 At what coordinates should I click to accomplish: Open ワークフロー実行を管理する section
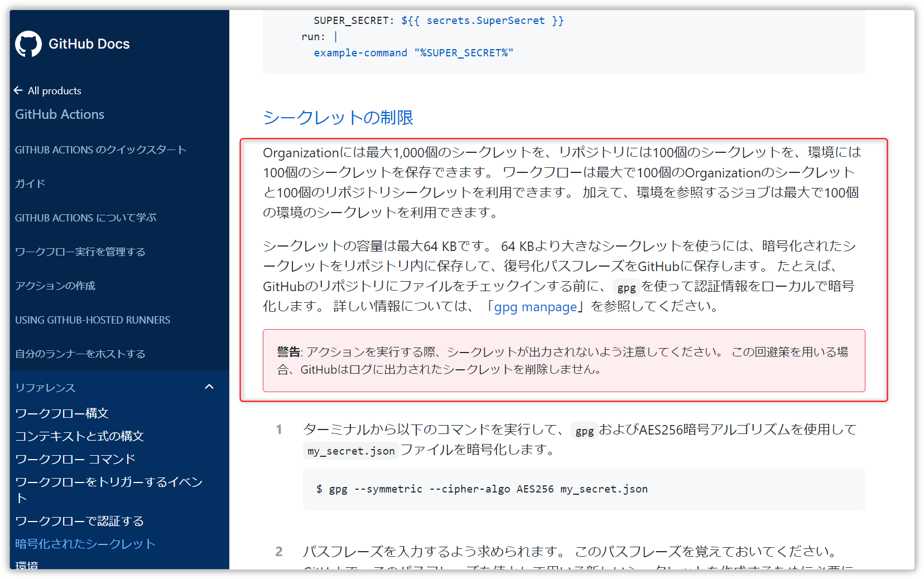(x=80, y=252)
